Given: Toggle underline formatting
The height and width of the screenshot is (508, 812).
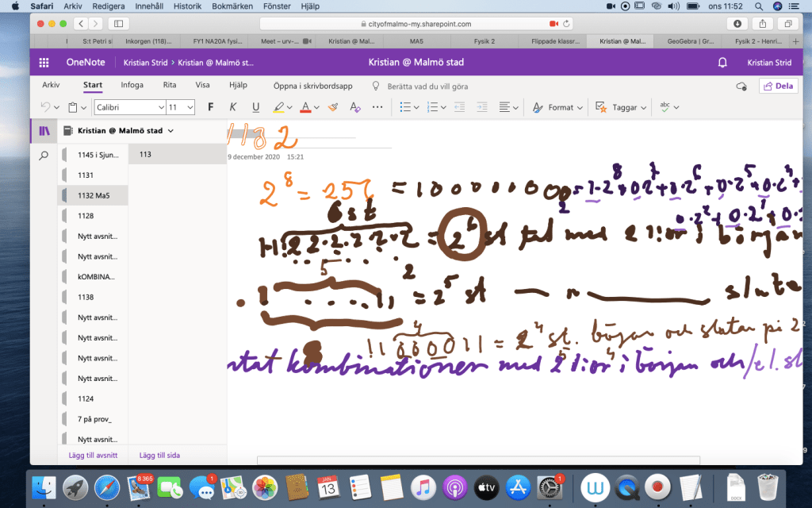Looking at the screenshot, I should [255, 107].
